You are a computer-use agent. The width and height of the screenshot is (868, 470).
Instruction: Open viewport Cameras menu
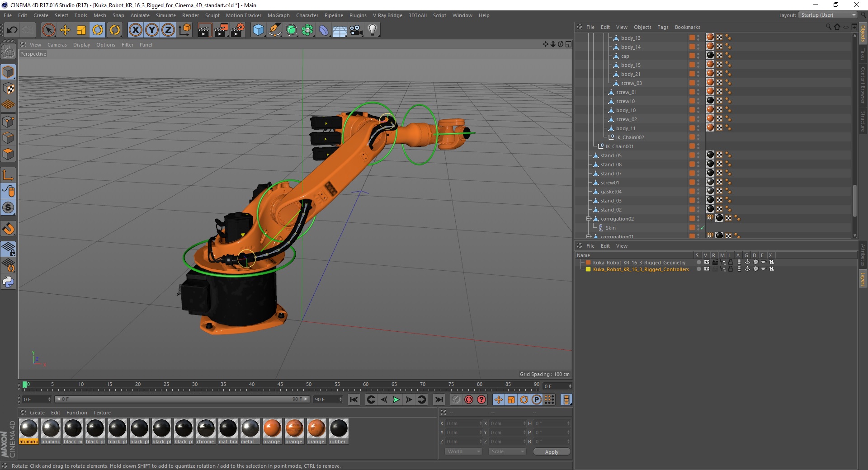pyautogui.click(x=57, y=45)
